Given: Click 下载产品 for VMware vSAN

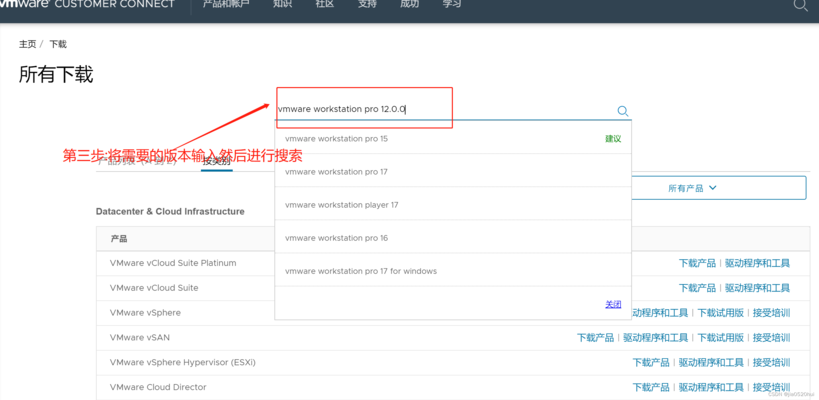Looking at the screenshot, I should click(x=595, y=338).
